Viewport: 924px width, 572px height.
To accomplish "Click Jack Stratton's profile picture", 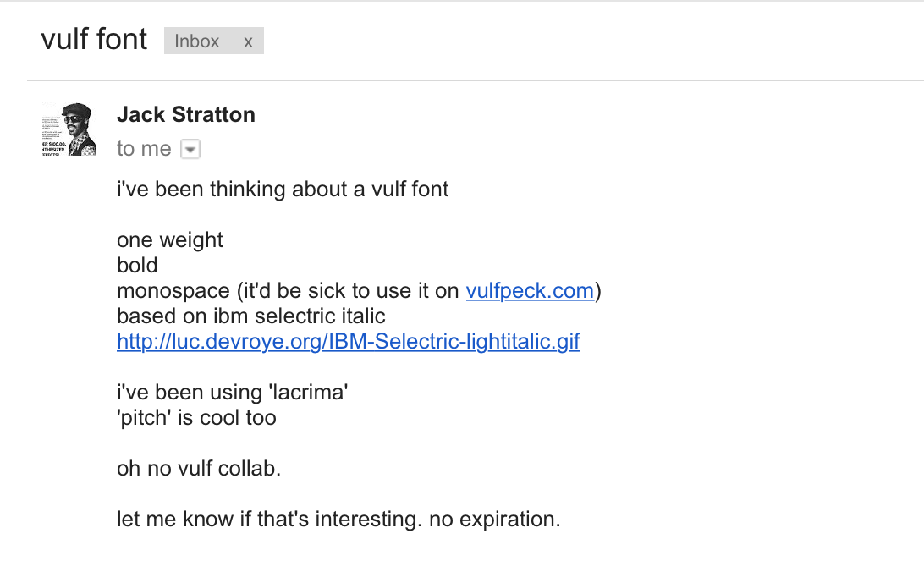I will 68,129.
